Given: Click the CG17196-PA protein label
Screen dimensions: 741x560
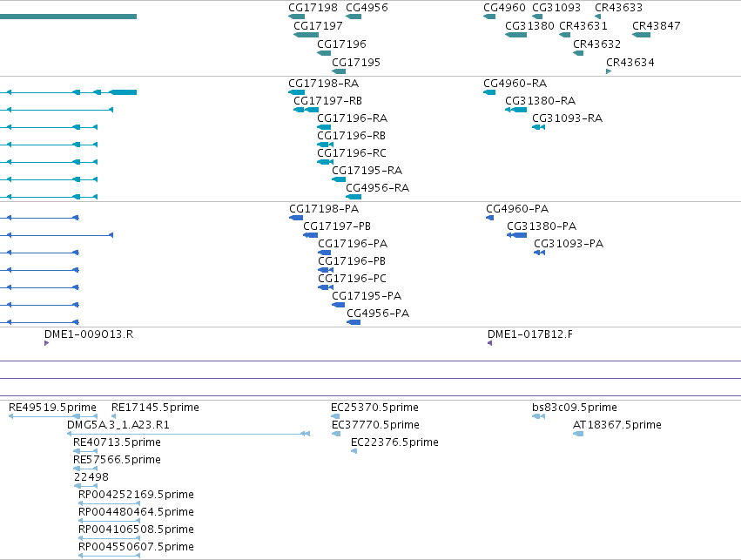Looking at the screenshot, I should click(x=353, y=244).
